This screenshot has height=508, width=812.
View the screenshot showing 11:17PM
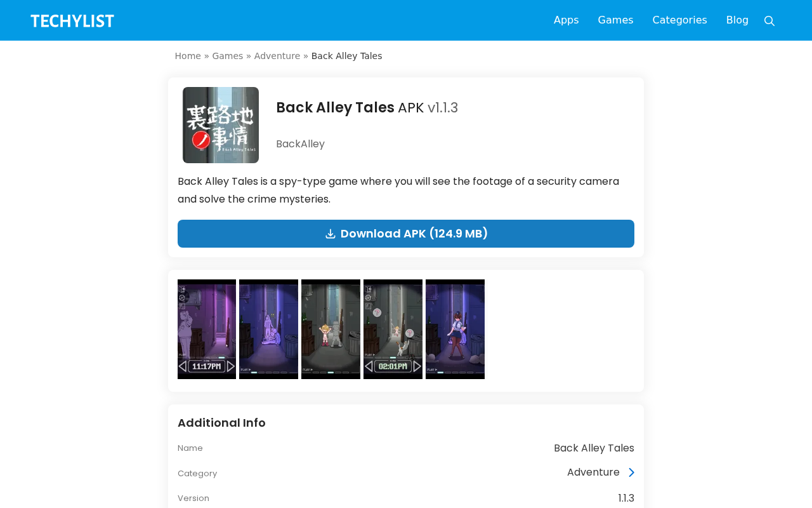207,329
